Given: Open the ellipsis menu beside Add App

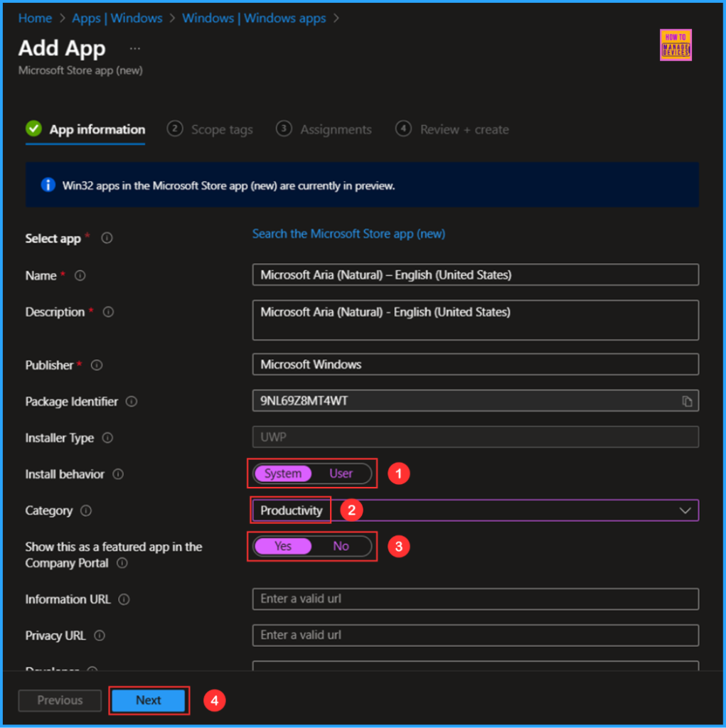Looking at the screenshot, I should (x=134, y=49).
